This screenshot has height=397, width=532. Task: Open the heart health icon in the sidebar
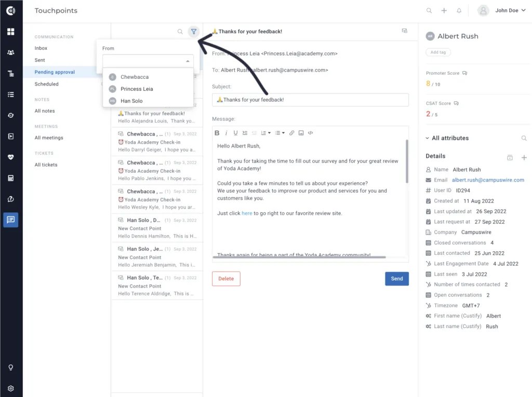point(11,157)
